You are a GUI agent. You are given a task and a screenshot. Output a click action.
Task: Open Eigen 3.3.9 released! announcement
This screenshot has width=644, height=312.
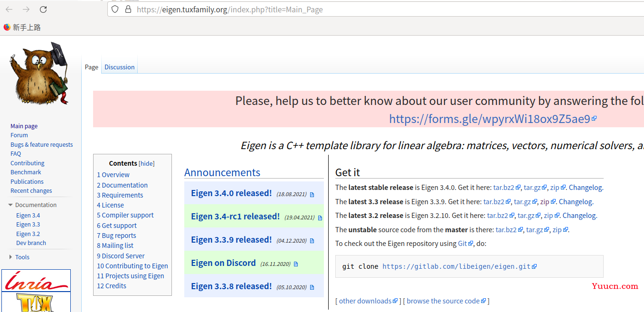(x=231, y=240)
